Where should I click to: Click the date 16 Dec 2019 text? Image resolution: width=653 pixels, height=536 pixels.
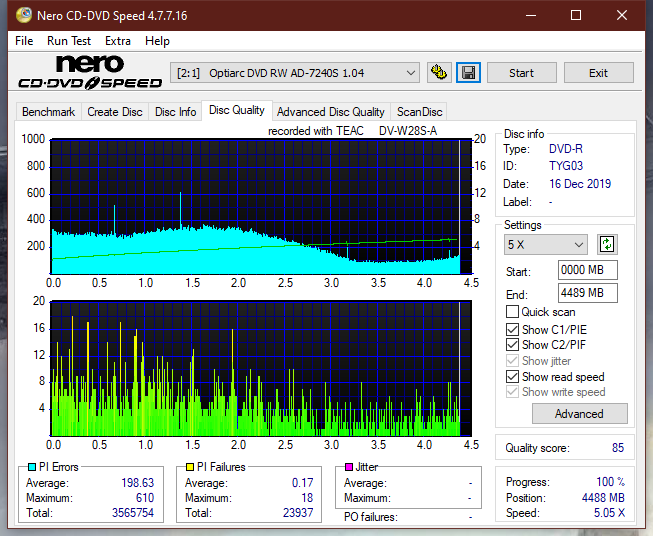[580, 184]
